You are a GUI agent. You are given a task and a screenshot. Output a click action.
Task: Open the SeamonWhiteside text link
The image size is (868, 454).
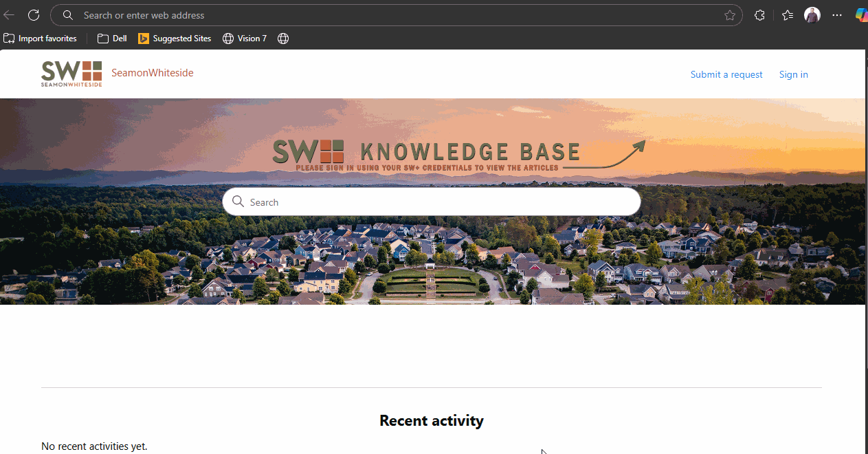click(153, 73)
